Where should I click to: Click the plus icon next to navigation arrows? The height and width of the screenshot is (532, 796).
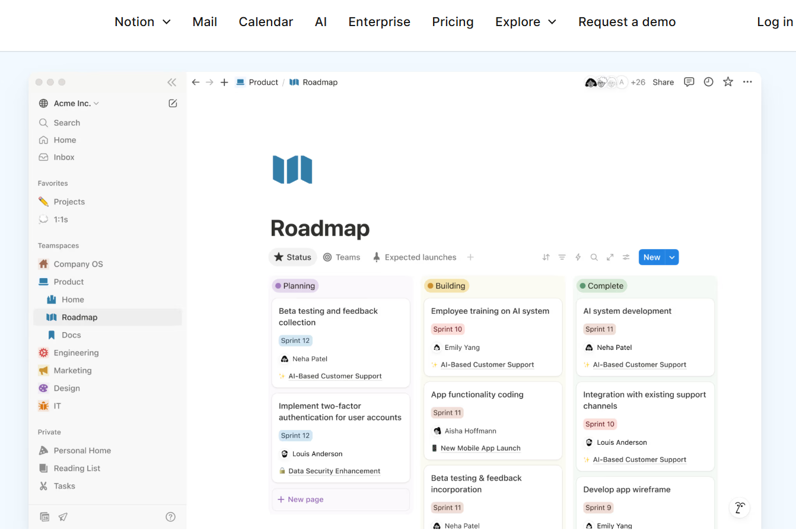tap(224, 82)
